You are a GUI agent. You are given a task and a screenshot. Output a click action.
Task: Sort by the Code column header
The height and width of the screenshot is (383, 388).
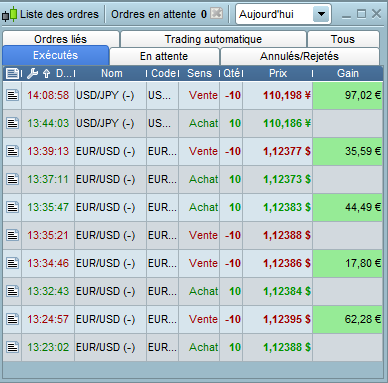click(x=162, y=73)
